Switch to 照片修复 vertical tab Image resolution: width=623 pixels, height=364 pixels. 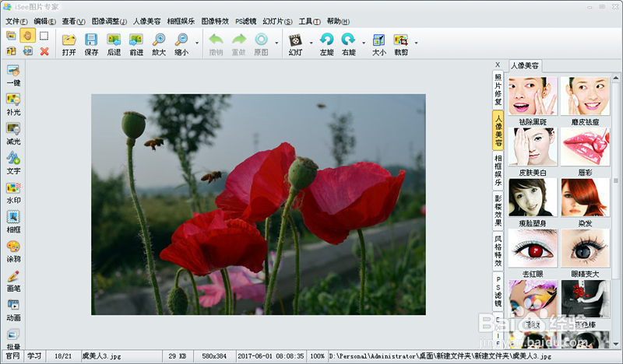click(498, 89)
